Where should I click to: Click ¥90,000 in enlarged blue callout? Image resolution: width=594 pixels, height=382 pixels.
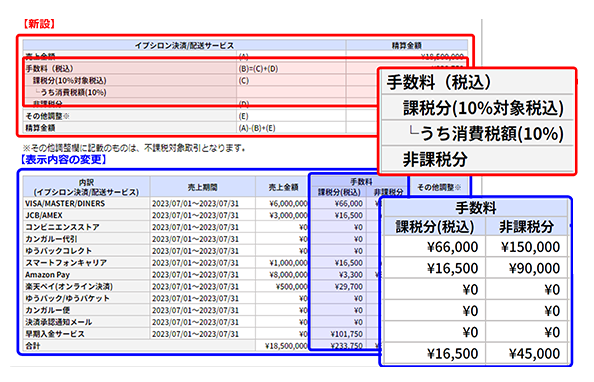tap(534, 268)
